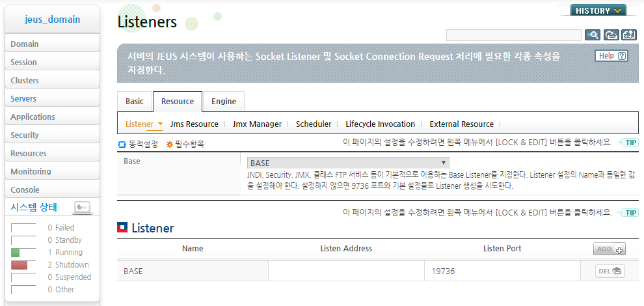Viewport: 644px width, 306px height.
Task: Switch to the Basic tab
Action: (x=135, y=101)
